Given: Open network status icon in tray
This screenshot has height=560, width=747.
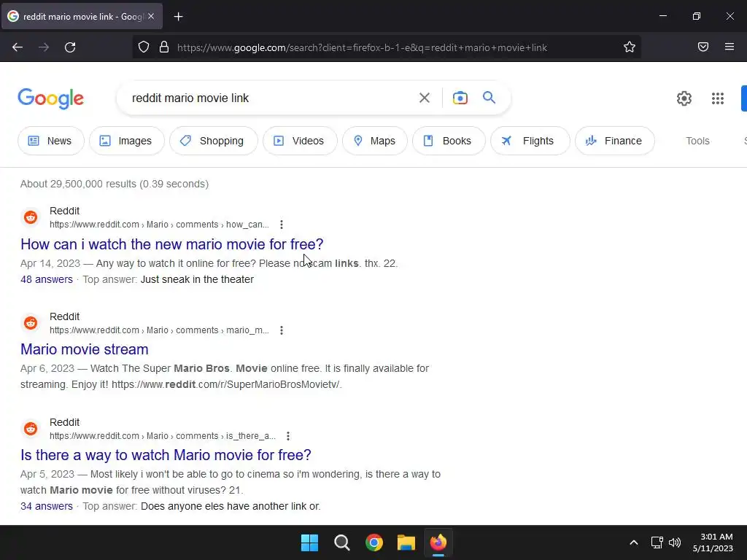Looking at the screenshot, I should (657, 542).
